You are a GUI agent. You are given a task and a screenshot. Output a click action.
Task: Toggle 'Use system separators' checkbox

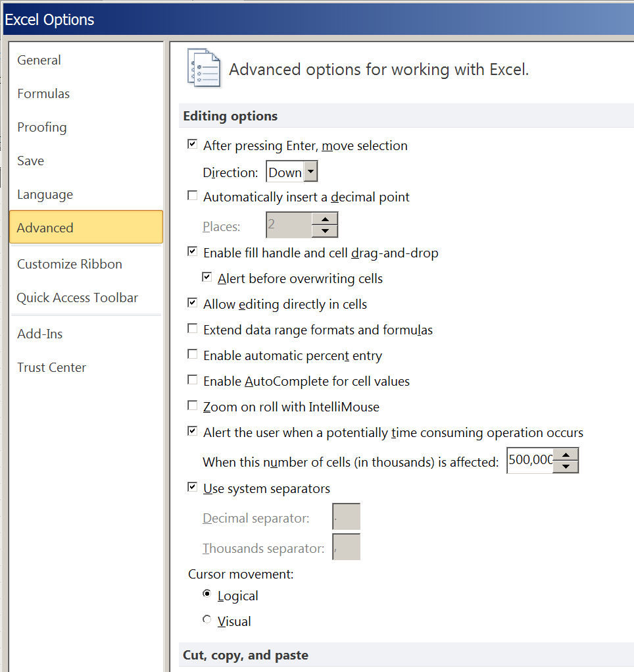tap(192, 487)
